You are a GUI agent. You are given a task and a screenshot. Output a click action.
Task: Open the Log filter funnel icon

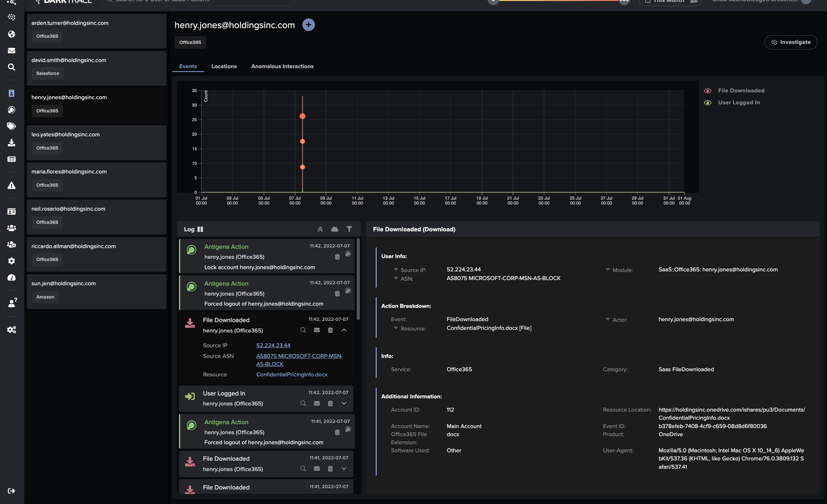click(x=349, y=230)
